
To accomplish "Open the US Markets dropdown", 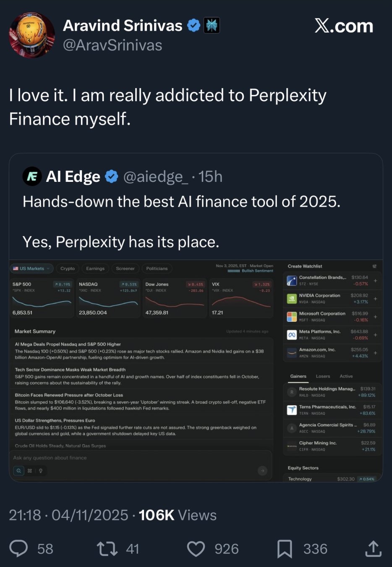I will tap(31, 268).
